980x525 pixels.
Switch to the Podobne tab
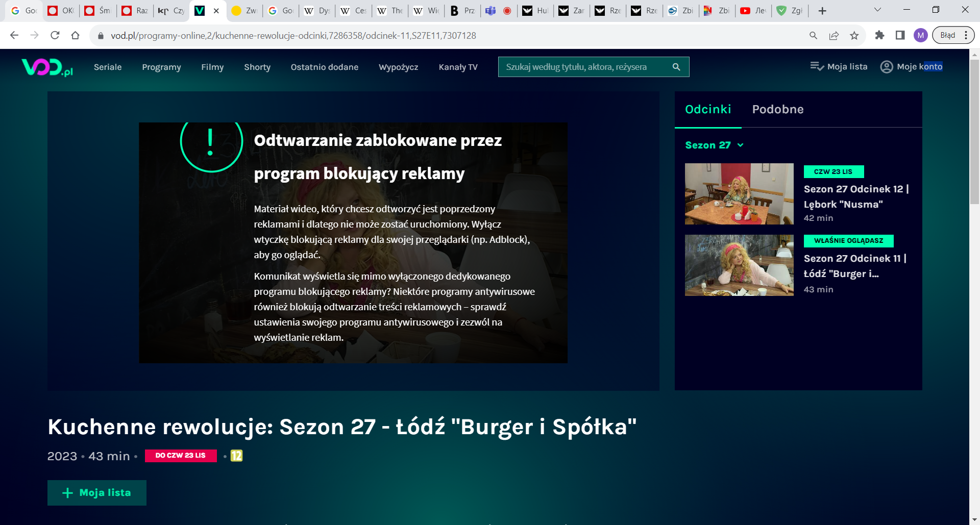pos(778,109)
